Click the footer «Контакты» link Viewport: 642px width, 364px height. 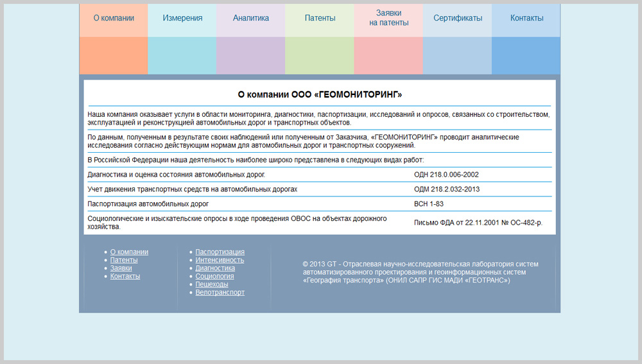point(125,276)
